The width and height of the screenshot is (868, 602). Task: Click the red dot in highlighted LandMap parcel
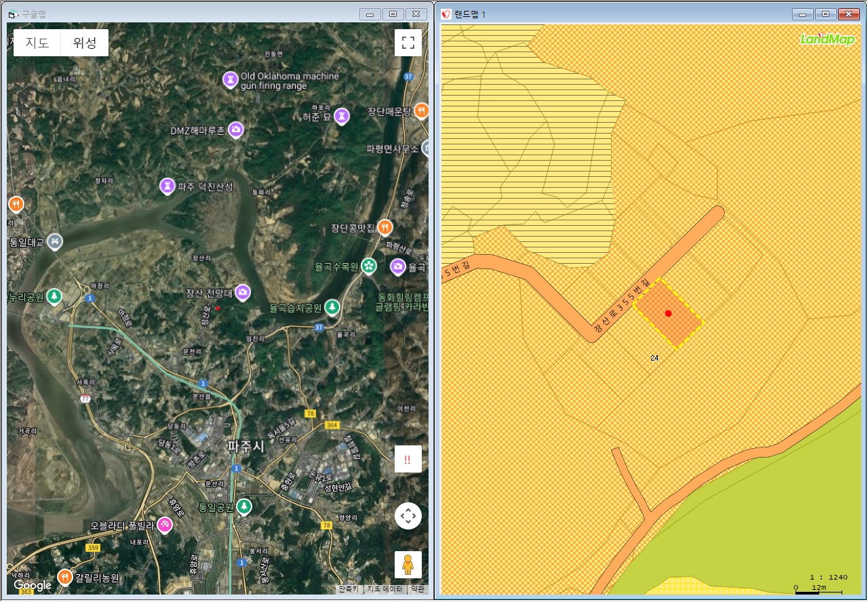click(x=668, y=313)
